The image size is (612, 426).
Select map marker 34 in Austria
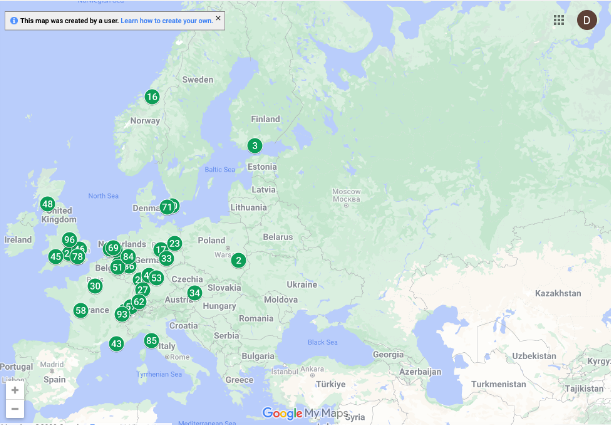pos(194,292)
